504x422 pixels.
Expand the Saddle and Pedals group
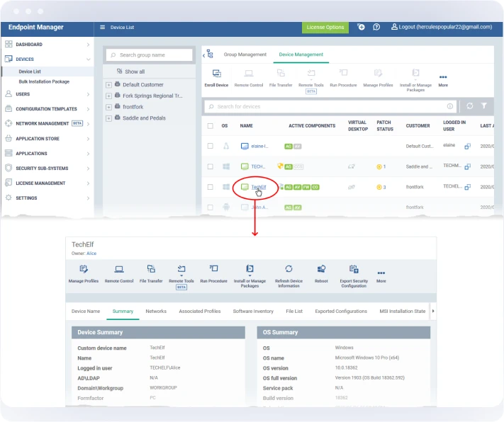point(108,118)
